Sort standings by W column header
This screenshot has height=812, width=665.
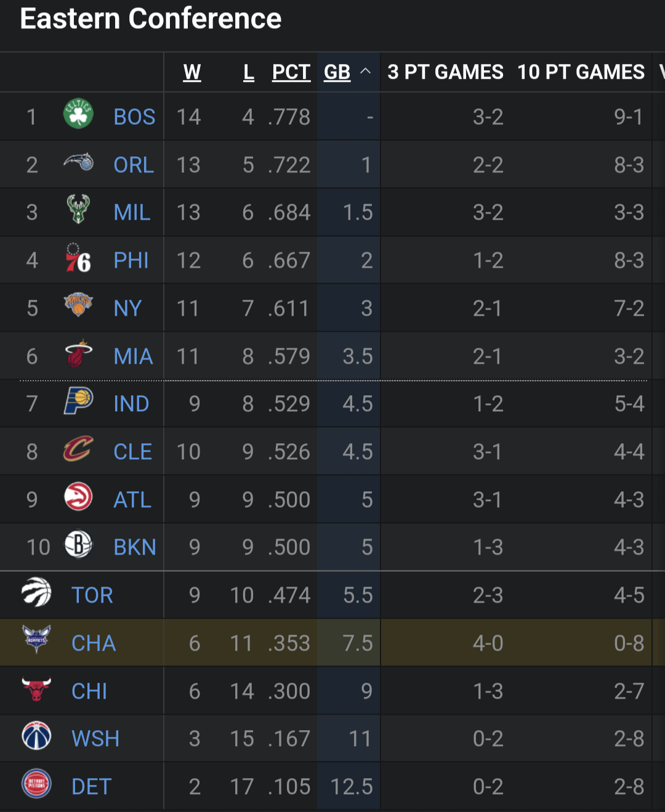click(x=192, y=72)
